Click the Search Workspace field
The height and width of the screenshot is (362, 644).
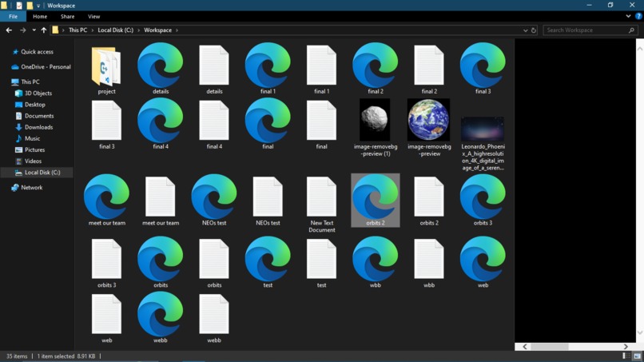pyautogui.click(x=590, y=30)
